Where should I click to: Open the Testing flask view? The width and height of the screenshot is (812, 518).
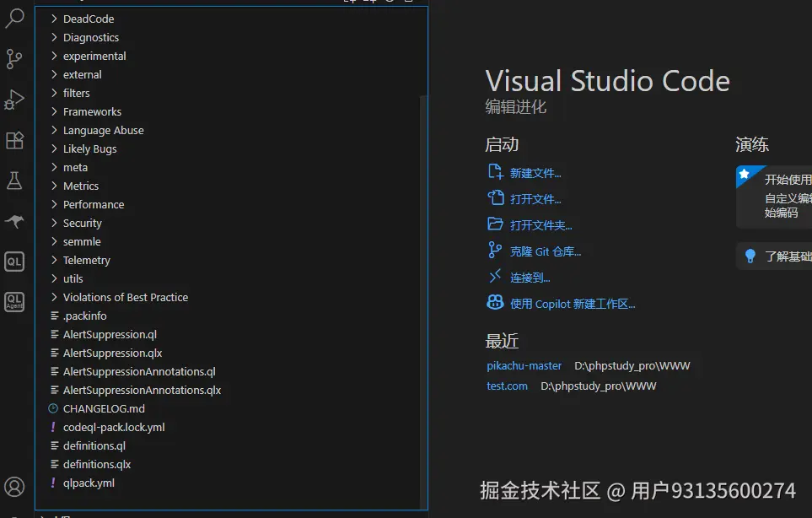[x=14, y=181]
